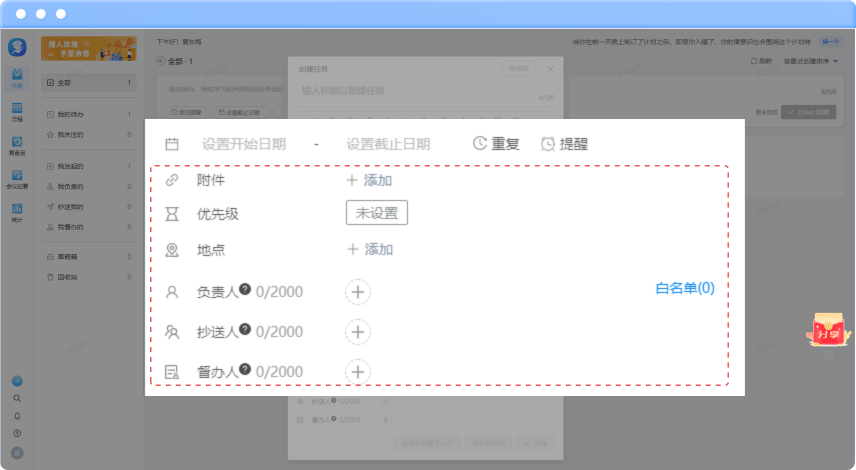Open the 未设置 priority dropdown

click(x=376, y=213)
